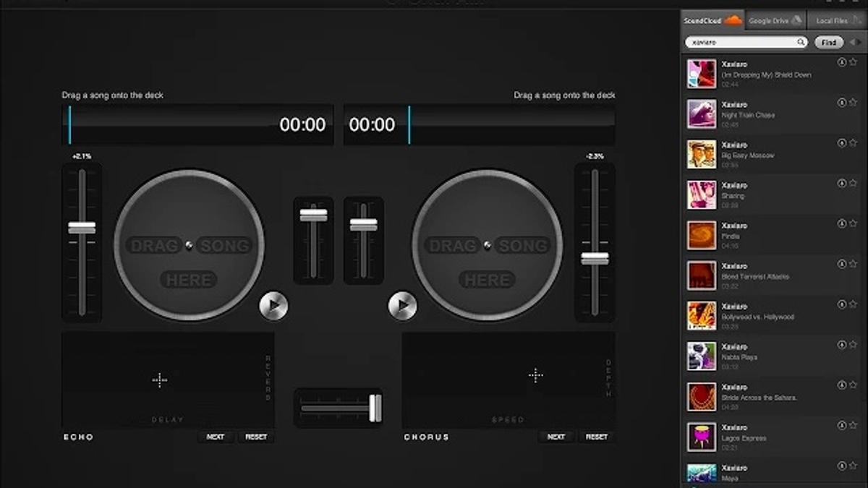This screenshot has width=868, height=488.
Task: Favorite Bollywood vs. Hollywood with star
Action: (x=854, y=304)
